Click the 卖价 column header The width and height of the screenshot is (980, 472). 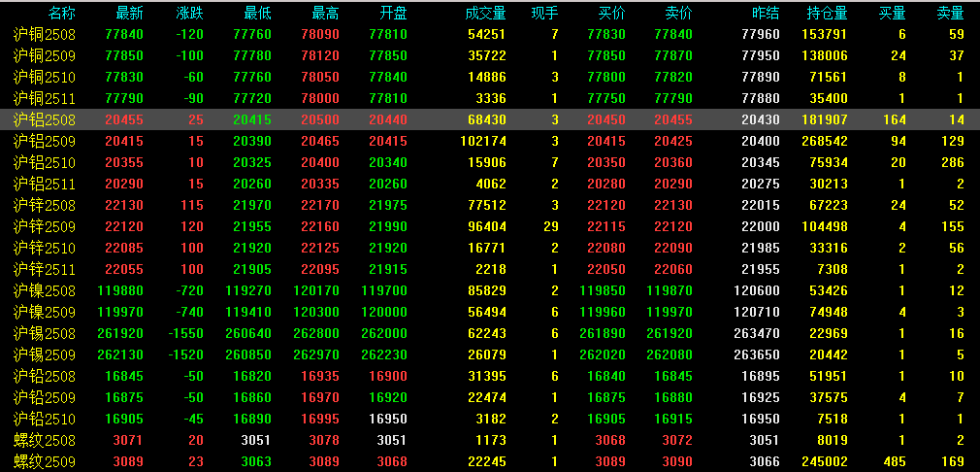coord(679,14)
